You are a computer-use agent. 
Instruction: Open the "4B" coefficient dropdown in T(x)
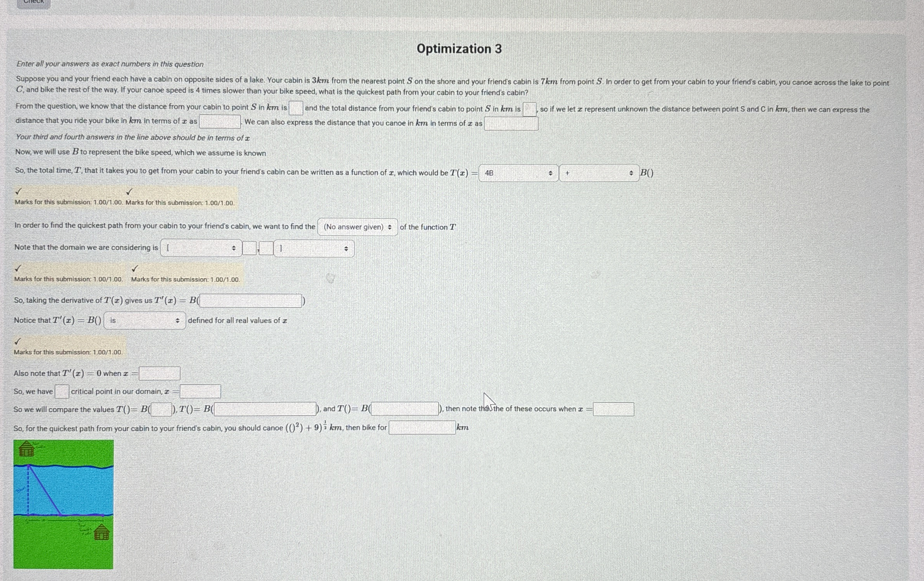pos(518,173)
